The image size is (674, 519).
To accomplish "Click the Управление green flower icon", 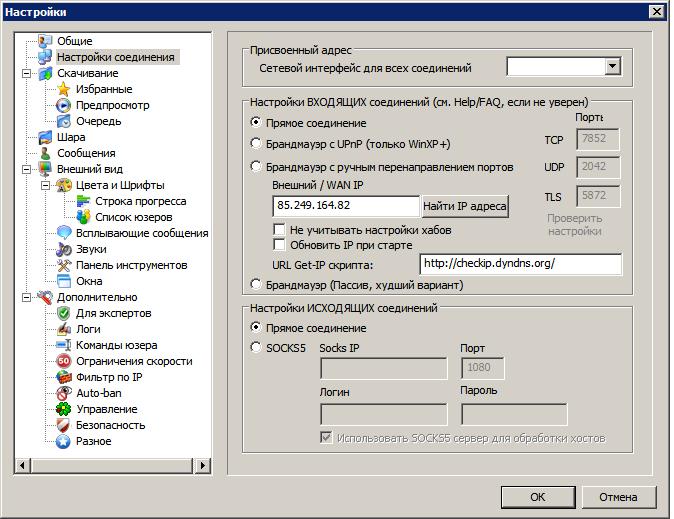I will pyautogui.click(x=64, y=409).
